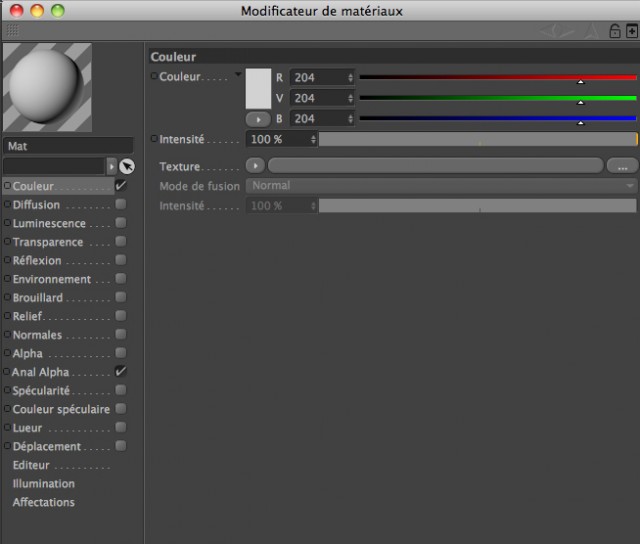Click the grip dots icon in toolbar
Screen dimensions: 640x544
coord(13,30)
